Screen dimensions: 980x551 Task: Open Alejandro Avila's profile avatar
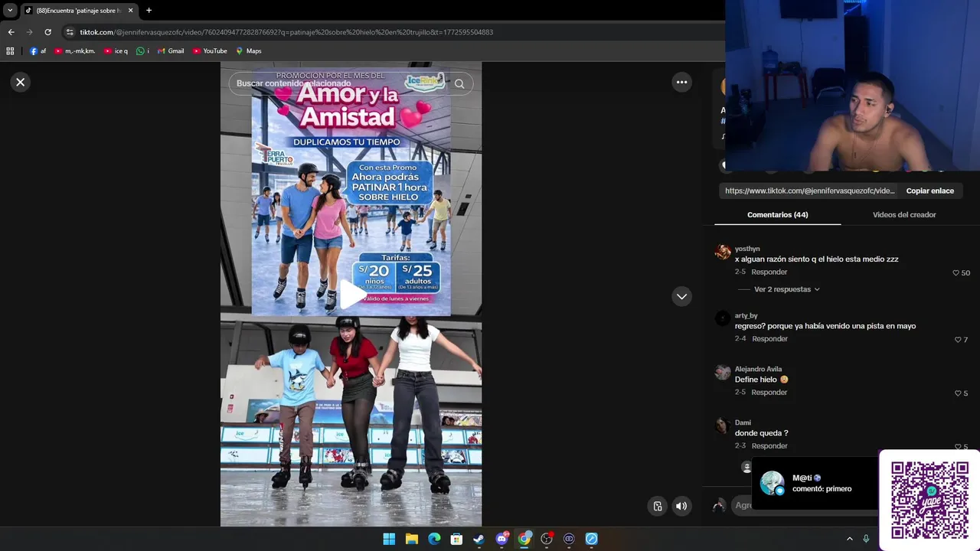click(723, 372)
